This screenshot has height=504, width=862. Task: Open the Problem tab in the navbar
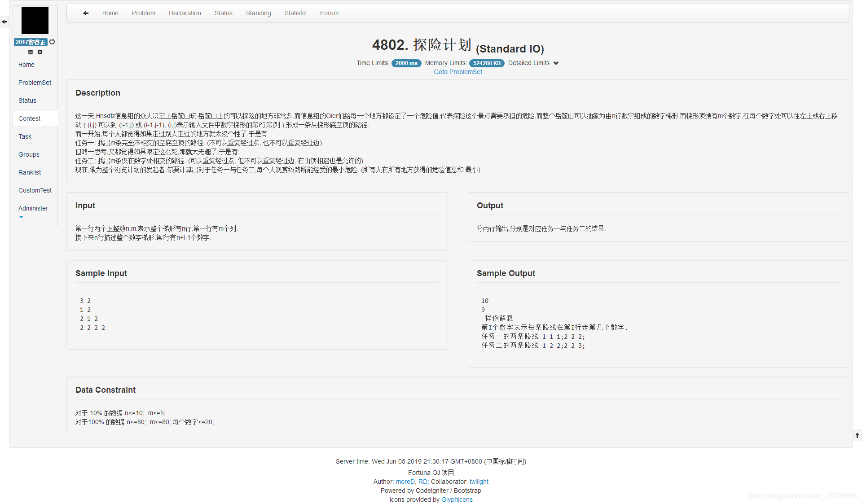click(x=144, y=13)
